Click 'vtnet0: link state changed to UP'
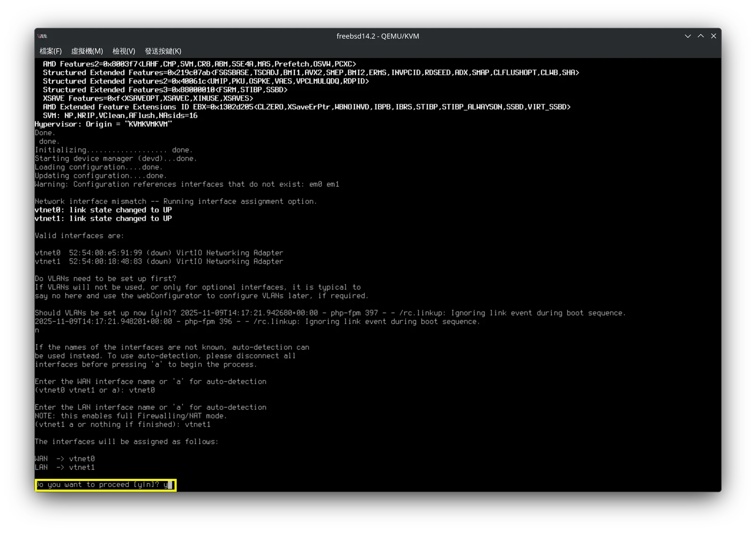Viewport: 756px width, 533px height. pyautogui.click(x=103, y=210)
